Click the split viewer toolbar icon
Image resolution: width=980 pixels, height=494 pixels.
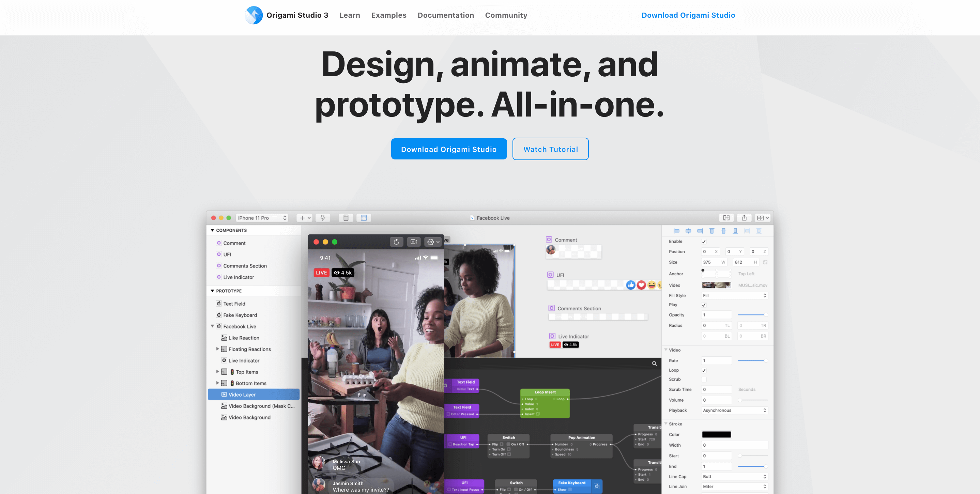[x=726, y=218]
